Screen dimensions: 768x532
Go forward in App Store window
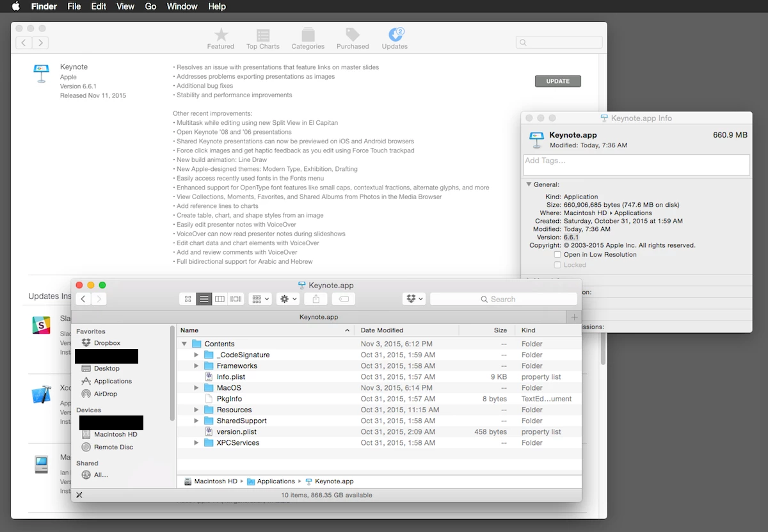click(x=40, y=43)
